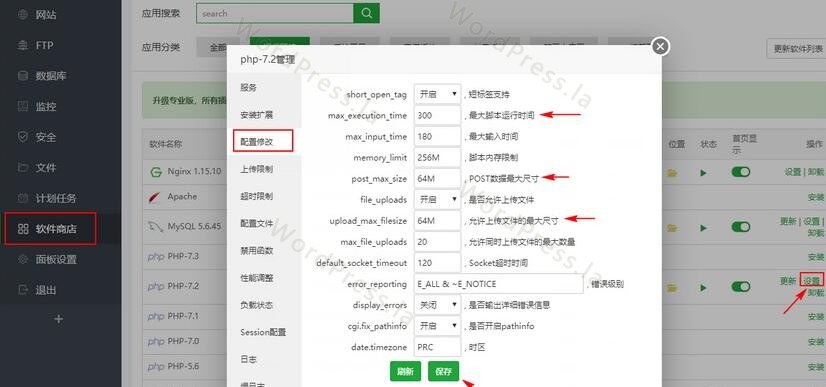Open the cgi.fix_pathinfo dropdown
Screen dimensions: 826x387
(437, 326)
